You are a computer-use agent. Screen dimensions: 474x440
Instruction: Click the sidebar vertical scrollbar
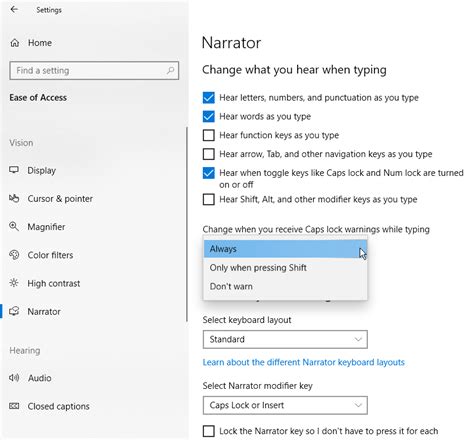[x=187, y=224]
